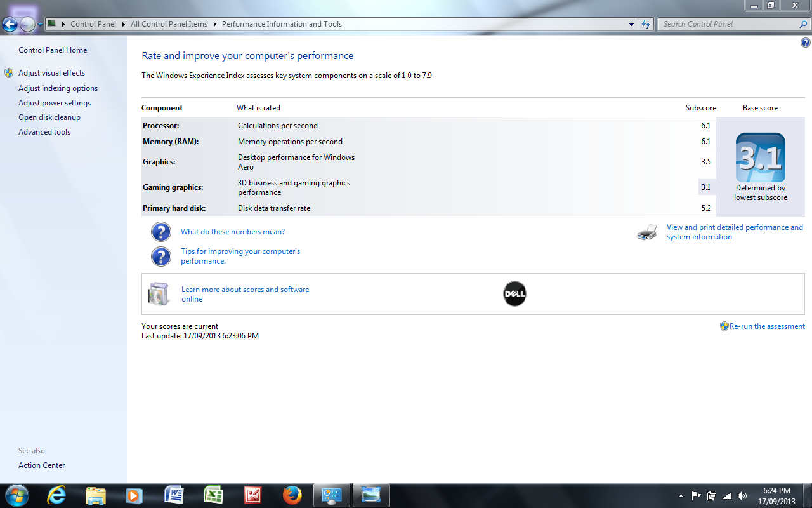Click the software box icon beside Learn more
Image resolution: width=812 pixels, height=508 pixels.
[159, 294]
